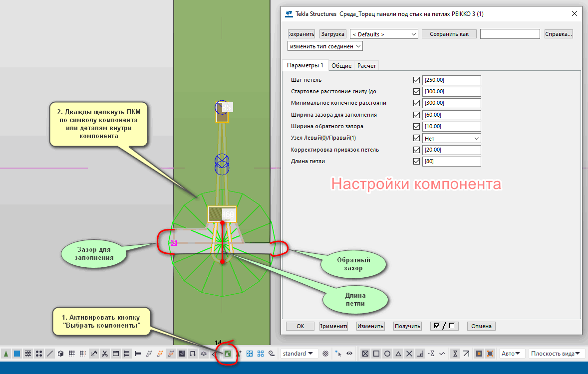Click the 'Шаг петель' value field [250.00]
The width and height of the screenshot is (588, 374).
452,80
